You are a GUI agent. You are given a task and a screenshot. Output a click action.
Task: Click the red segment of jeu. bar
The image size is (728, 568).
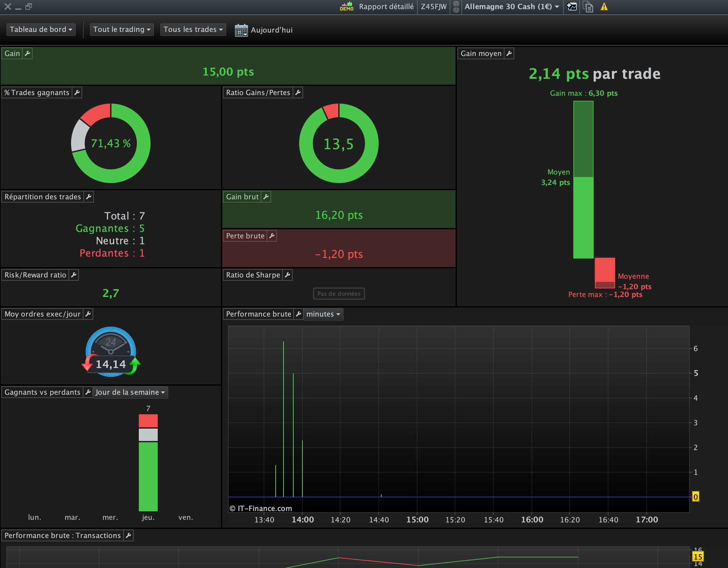coord(148,421)
